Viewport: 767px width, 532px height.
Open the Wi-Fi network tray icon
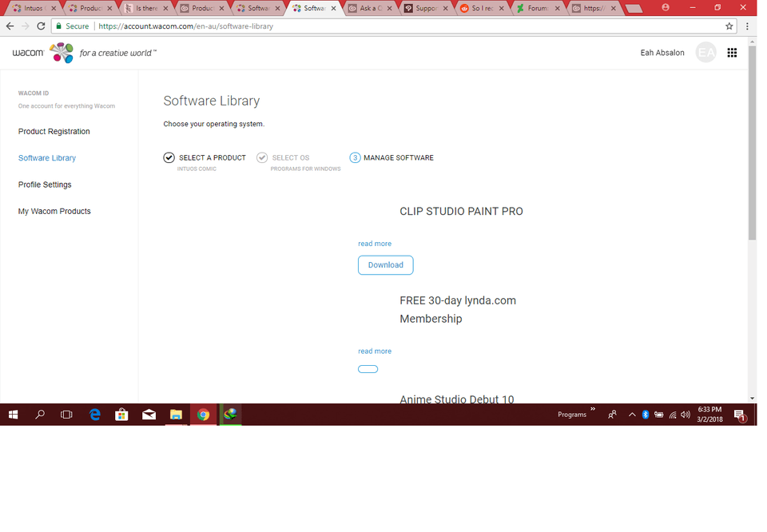[x=673, y=415]
